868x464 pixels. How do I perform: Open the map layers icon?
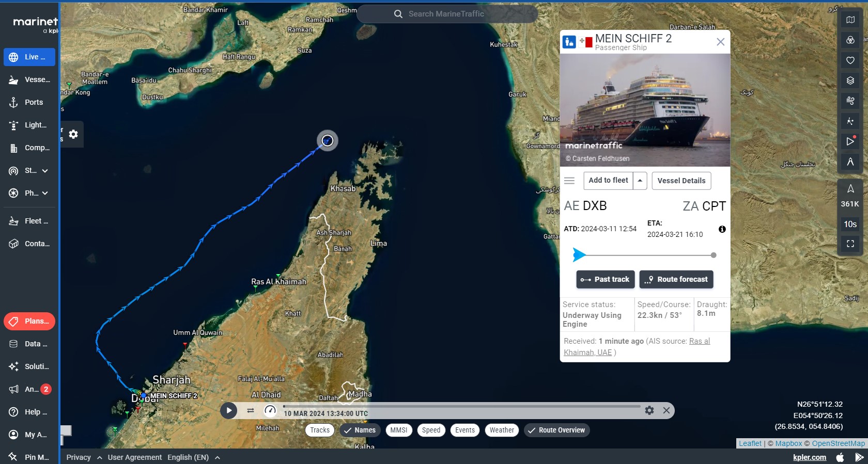(850, 81)
